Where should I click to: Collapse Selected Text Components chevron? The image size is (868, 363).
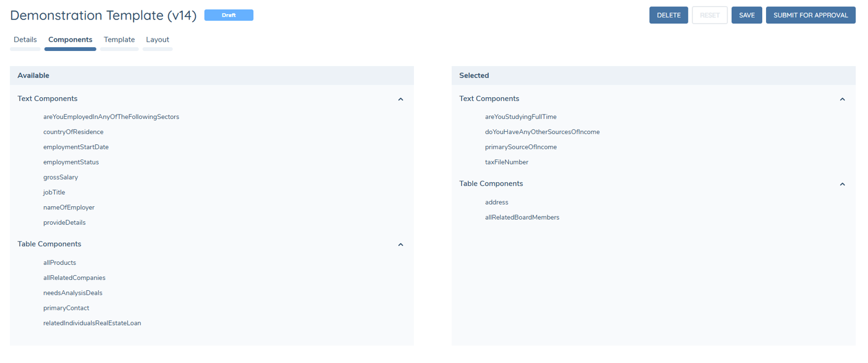point(842,99)
